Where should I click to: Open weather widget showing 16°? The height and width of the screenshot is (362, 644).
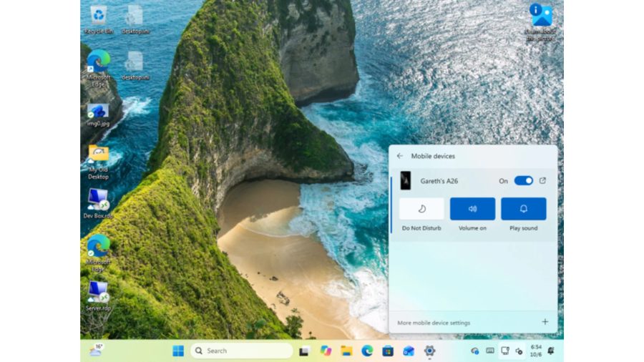pos(96,350)
